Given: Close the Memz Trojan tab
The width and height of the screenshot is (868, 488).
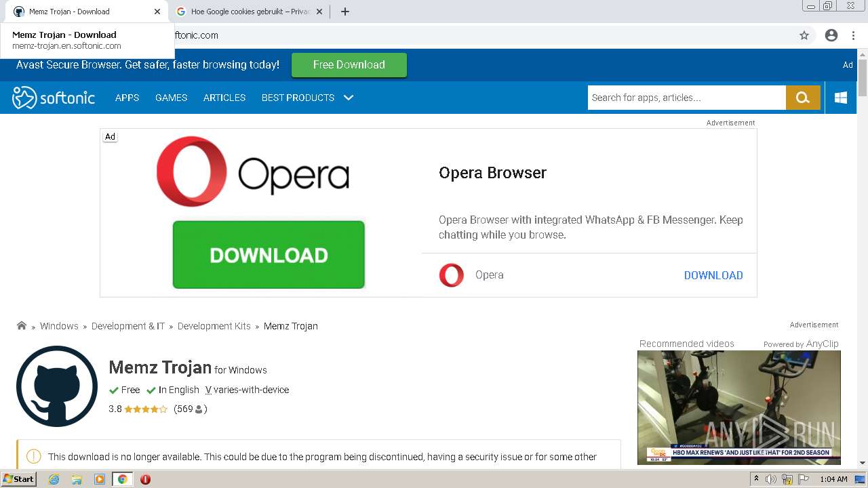Looking at the screenshot, I should 157,12.
